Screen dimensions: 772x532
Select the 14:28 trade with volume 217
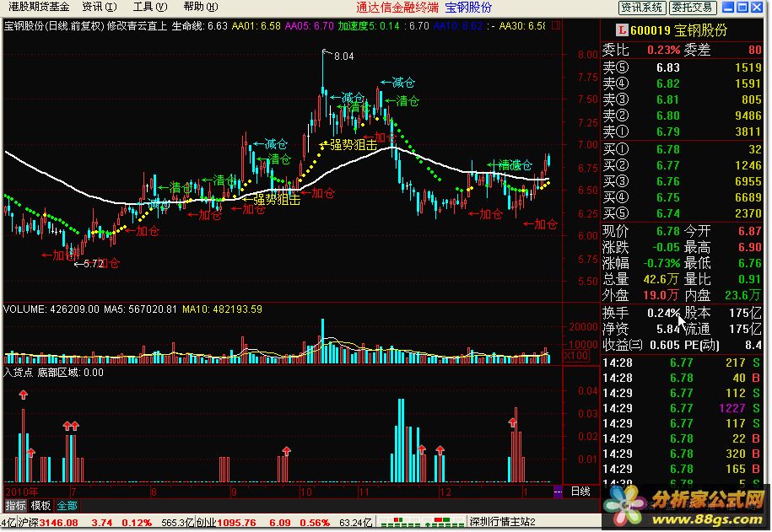(x=682, y=363)
